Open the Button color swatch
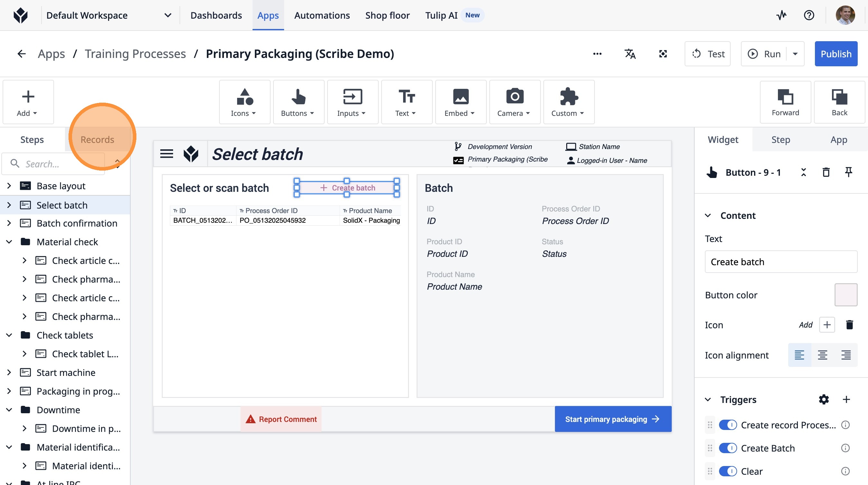This screenshot has height=485, width=868. pyautogui.click(x=845, y=295)
